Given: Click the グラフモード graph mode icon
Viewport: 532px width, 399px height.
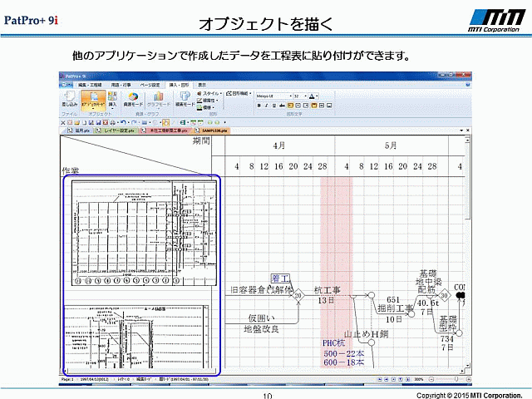Looking at the screenshot, I should pyautogui.click(x=158, y=99).
